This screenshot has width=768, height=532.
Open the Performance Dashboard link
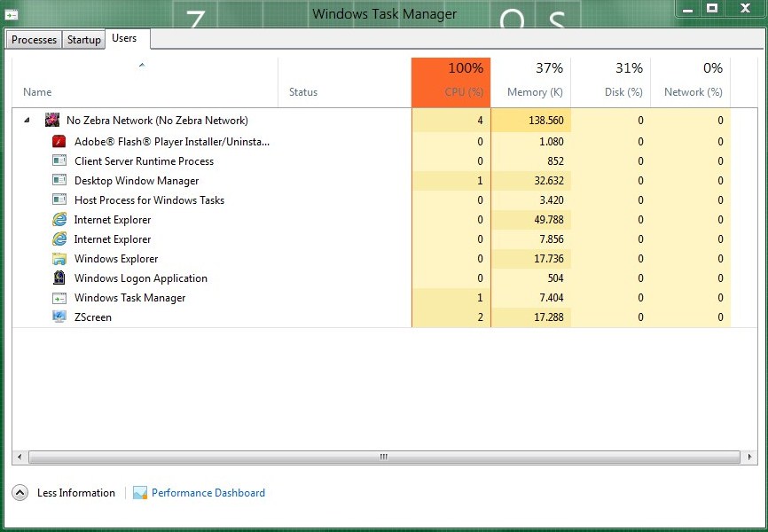pos(208,493)
